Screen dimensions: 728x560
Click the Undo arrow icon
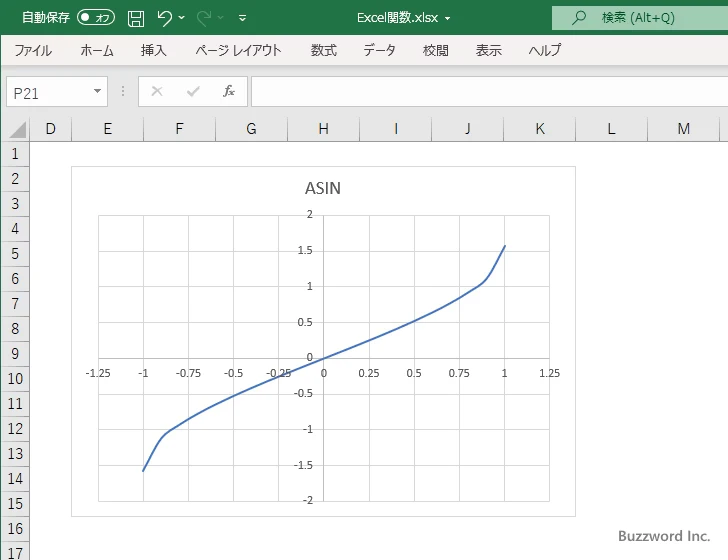pyautogui.click(x=164, y=18)
